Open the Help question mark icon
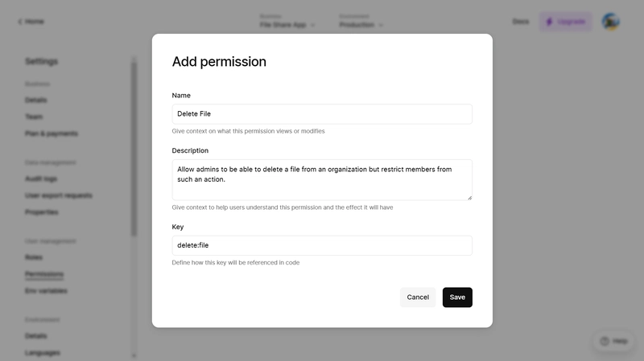 click(605, 341)
